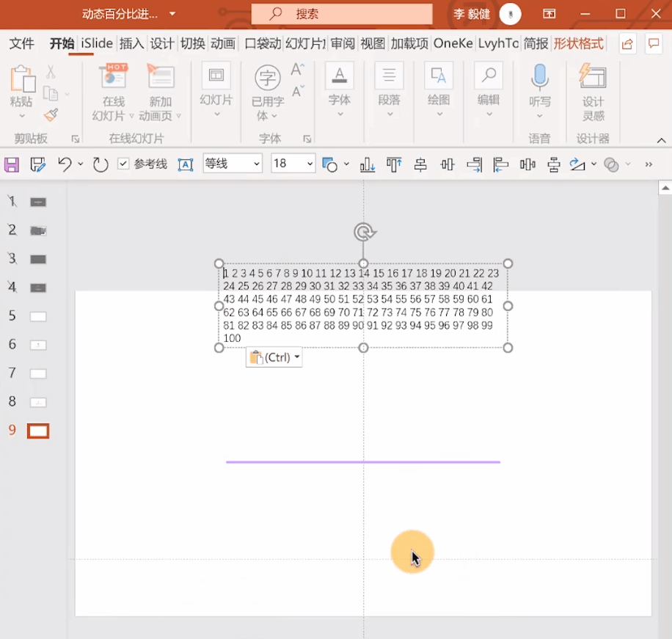Show more quick access toolbar commands
This screenshot has height=639, width=672.
point(649,164)
